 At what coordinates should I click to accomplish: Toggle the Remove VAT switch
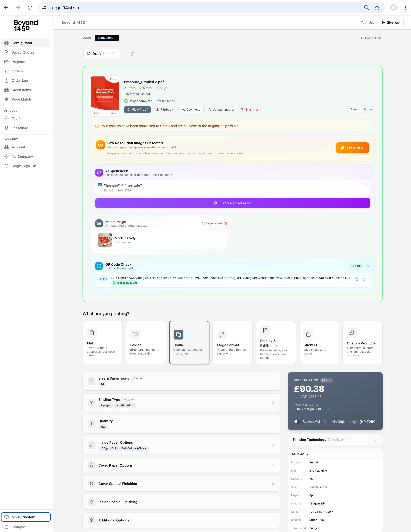[297, 422]
